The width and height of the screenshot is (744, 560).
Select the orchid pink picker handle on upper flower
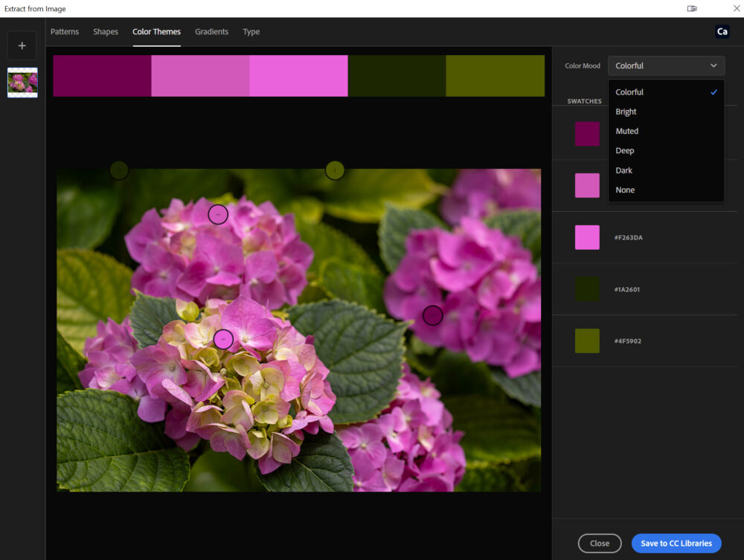218,215
